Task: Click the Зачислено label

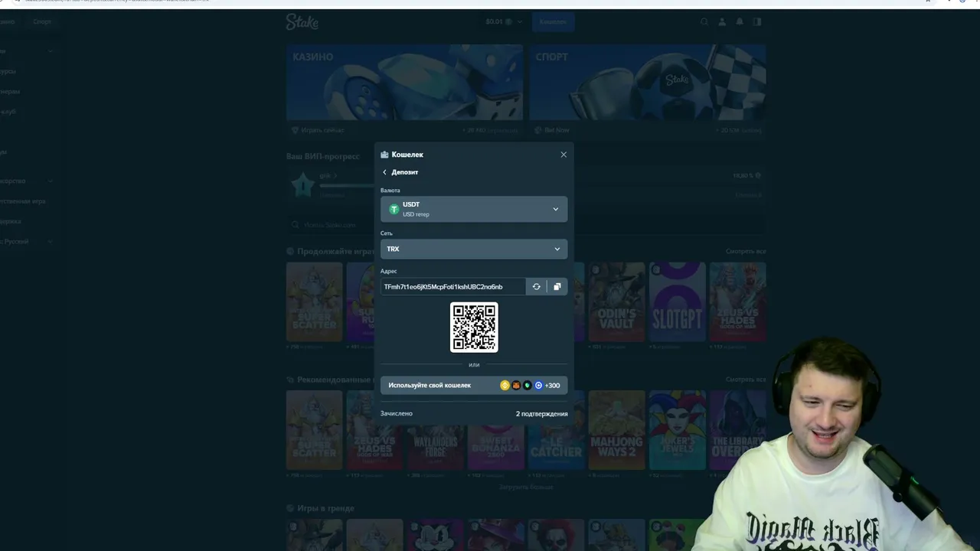Action: click(397, 414)
